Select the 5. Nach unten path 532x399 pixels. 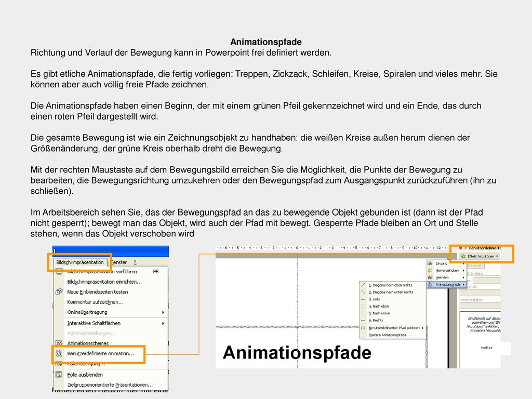point(392,313)
